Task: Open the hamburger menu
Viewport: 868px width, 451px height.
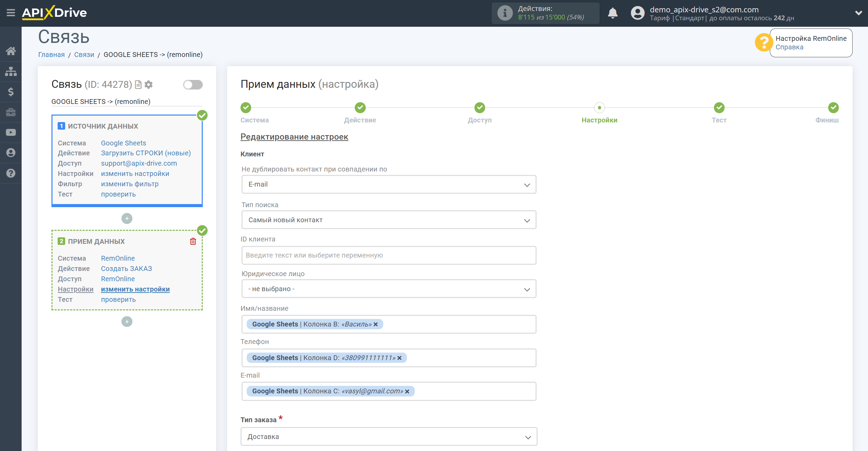Action: [11, 13]
